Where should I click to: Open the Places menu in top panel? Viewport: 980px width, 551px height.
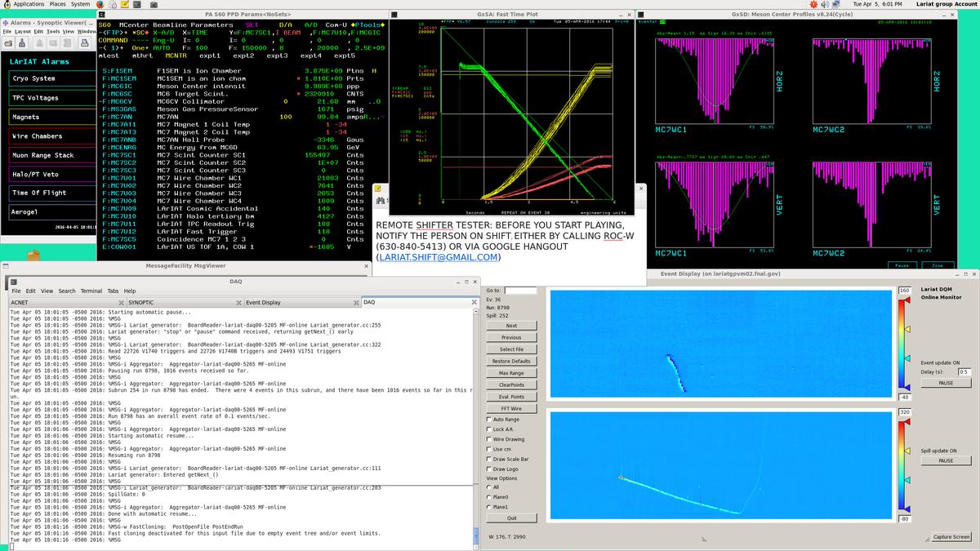click(57, 4)
